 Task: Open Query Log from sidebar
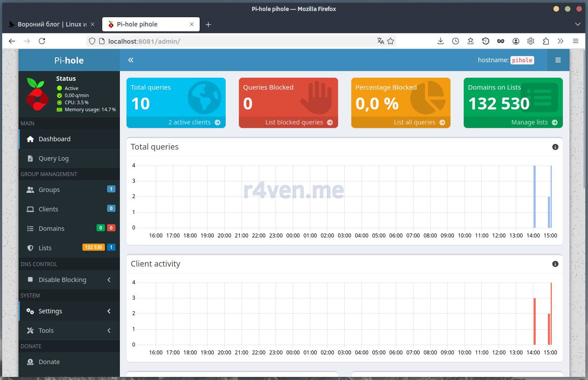[53, 158]
